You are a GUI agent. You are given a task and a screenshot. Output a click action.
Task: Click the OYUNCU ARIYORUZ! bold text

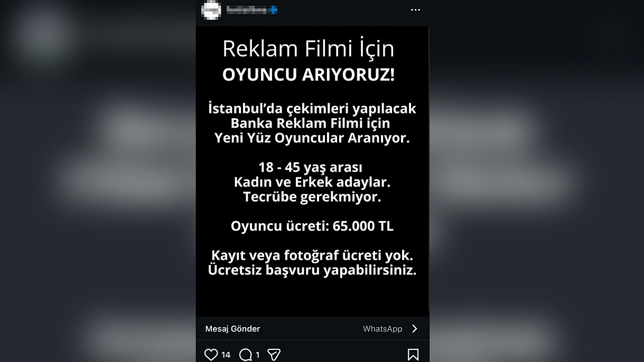309,75
